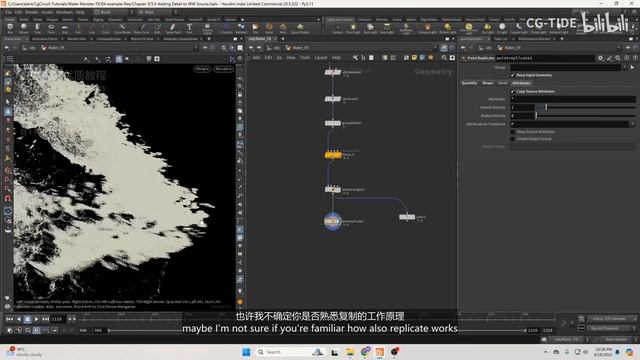Click the pointreplicate1 node in network
Viewport: 640px width, 360px height.
click(x=332, y=221)
